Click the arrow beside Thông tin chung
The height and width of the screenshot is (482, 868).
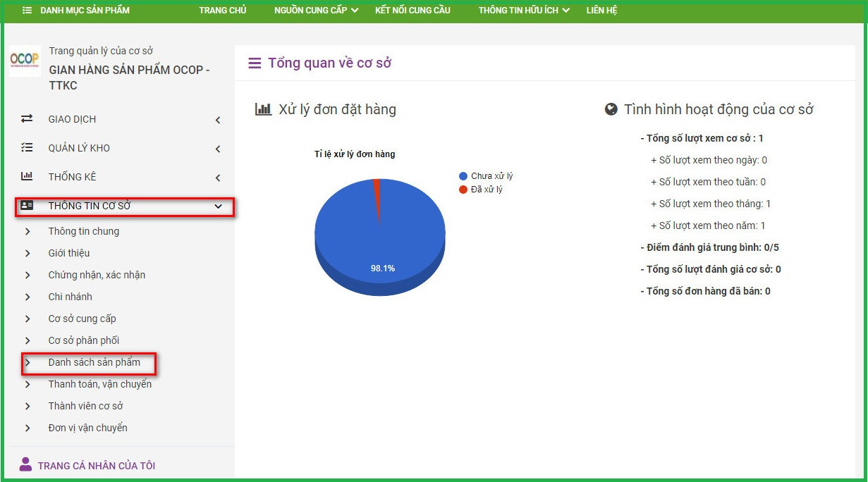coord(27,231)
